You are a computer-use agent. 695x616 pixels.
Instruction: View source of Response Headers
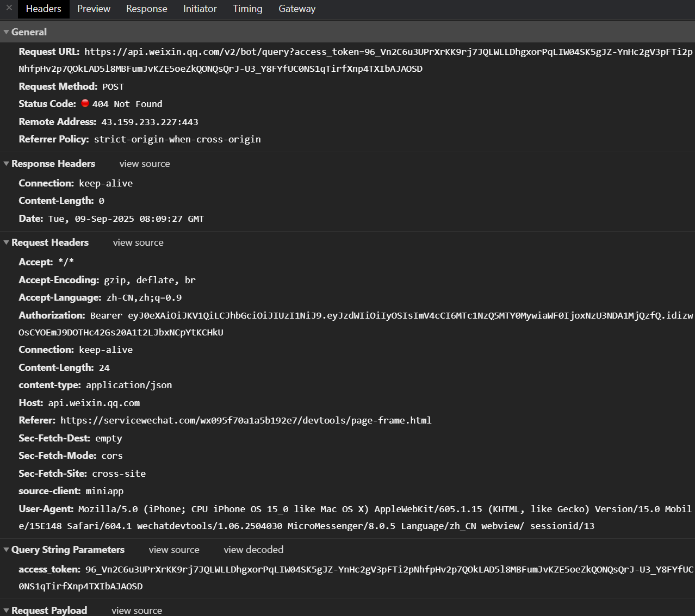[x=145, y=164]
